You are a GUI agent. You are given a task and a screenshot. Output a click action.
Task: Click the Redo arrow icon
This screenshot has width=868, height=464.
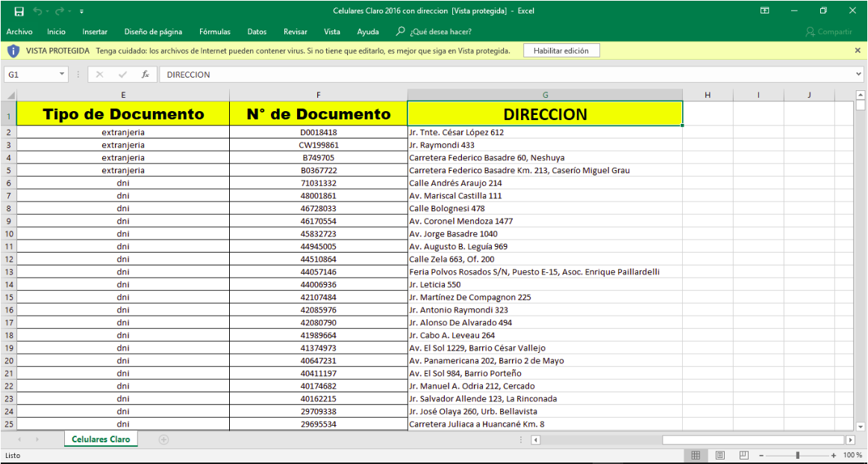59,11
